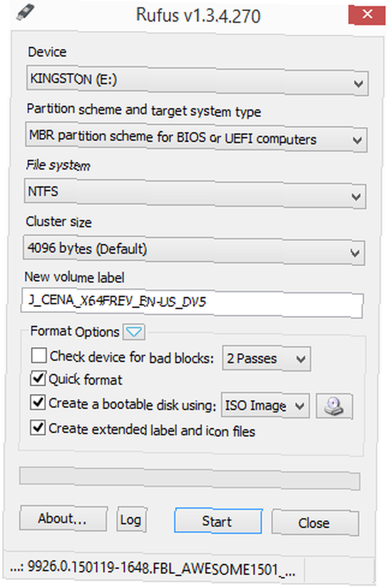388x588 pixels.
Task: Click the disc drive ISO select icon
Action: (x=335, y=406)
